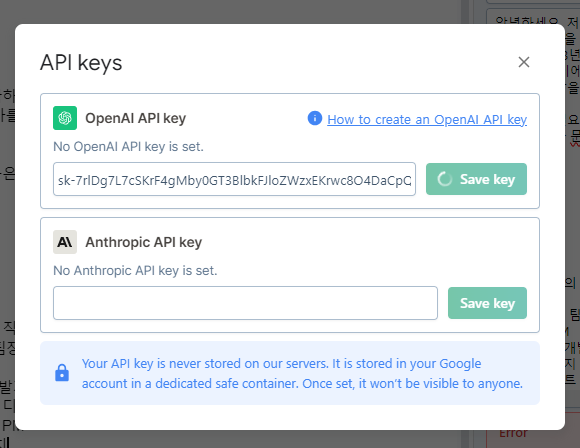Click the Anthropic logo icon
Viewport: 580px width, 448px height.
coord(65,242)
